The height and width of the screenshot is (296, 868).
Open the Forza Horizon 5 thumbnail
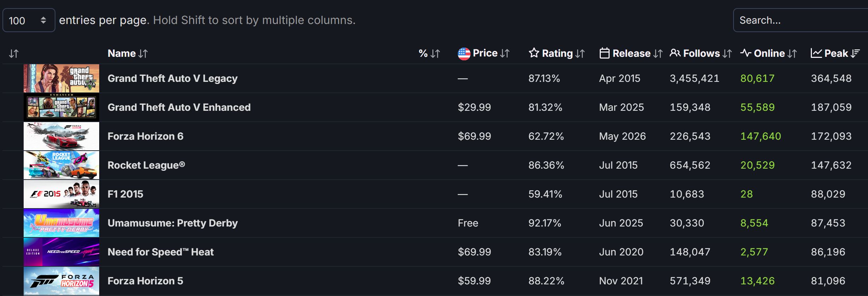click(x=61, y=281)
